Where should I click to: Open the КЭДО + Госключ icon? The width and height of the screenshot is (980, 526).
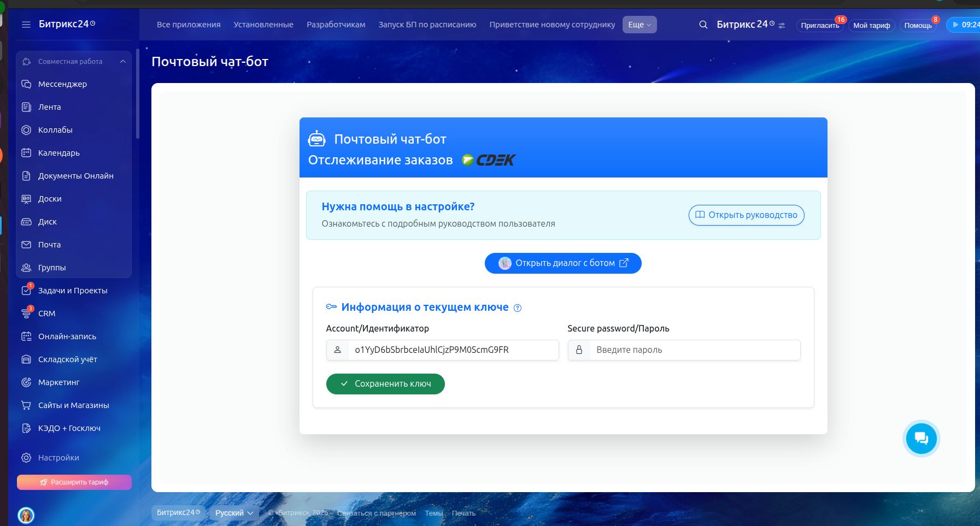click(26, 428)
